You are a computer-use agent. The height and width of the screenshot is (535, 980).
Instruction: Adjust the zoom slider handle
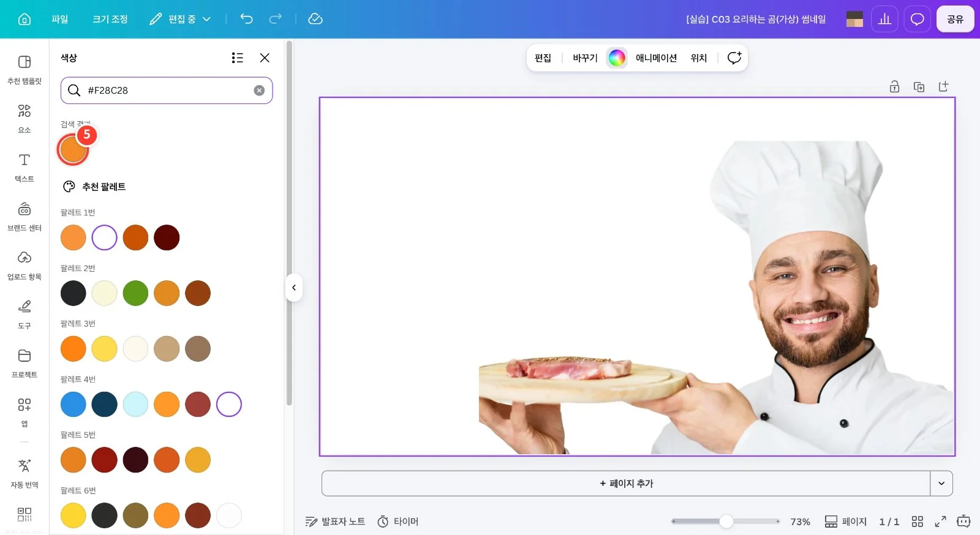pyautogui.click(x=726, y=522)
